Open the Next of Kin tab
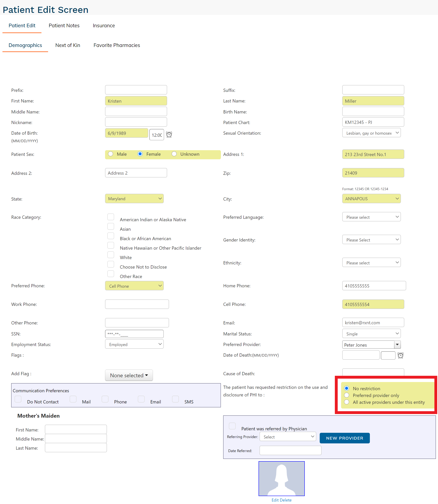438x504 pixels. (x=68, y=45)
